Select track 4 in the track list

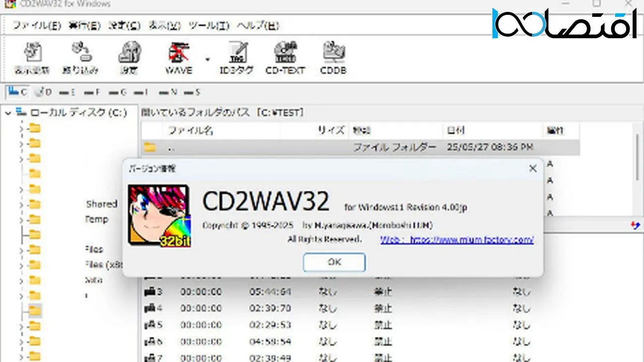pos(153,309)
